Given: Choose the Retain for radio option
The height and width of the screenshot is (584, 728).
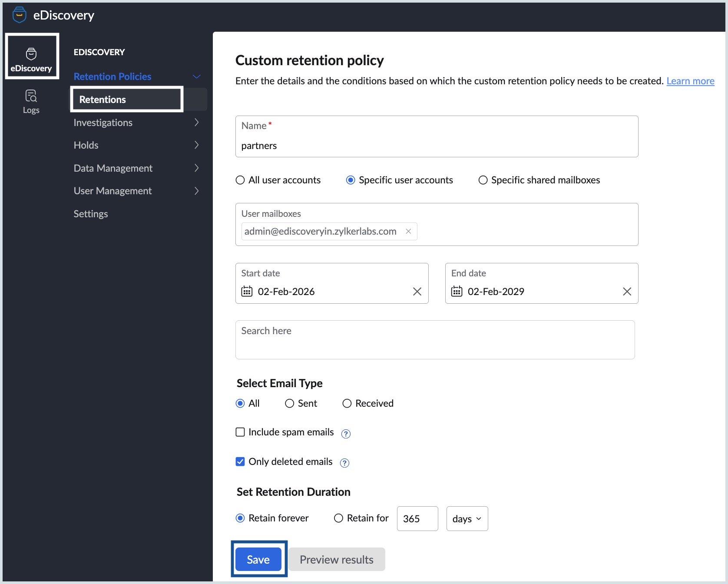Looking at the screenshot, I should [338, 518].
